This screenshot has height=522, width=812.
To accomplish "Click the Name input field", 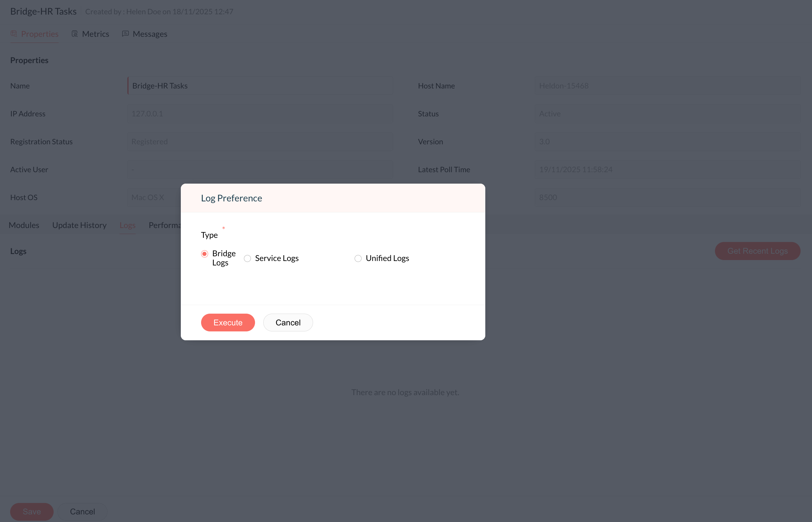I will (260, 86).
